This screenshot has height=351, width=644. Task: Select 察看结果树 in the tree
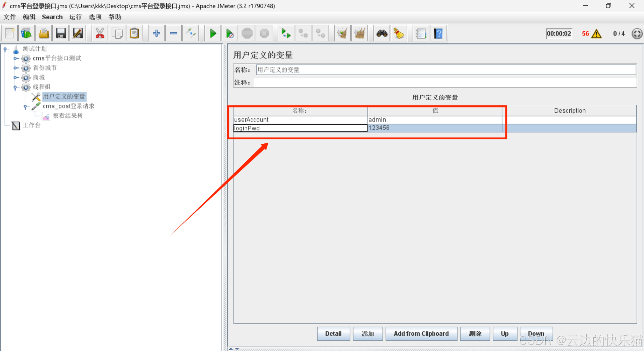click(x=67, y=116)
